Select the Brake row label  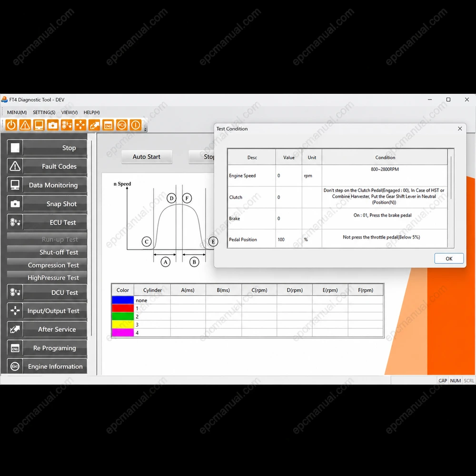234,218
